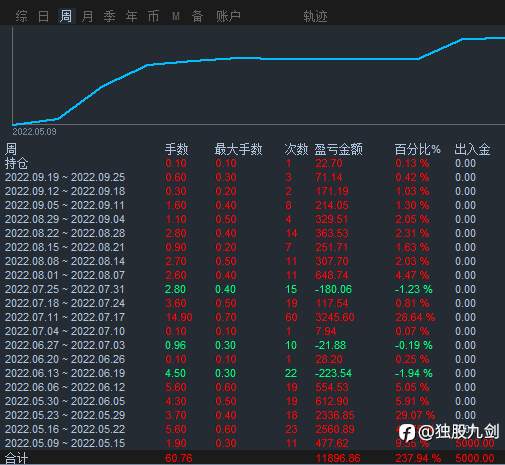Select week row 2022.06.13 ~ 2022.06.19

coord(65,373)
